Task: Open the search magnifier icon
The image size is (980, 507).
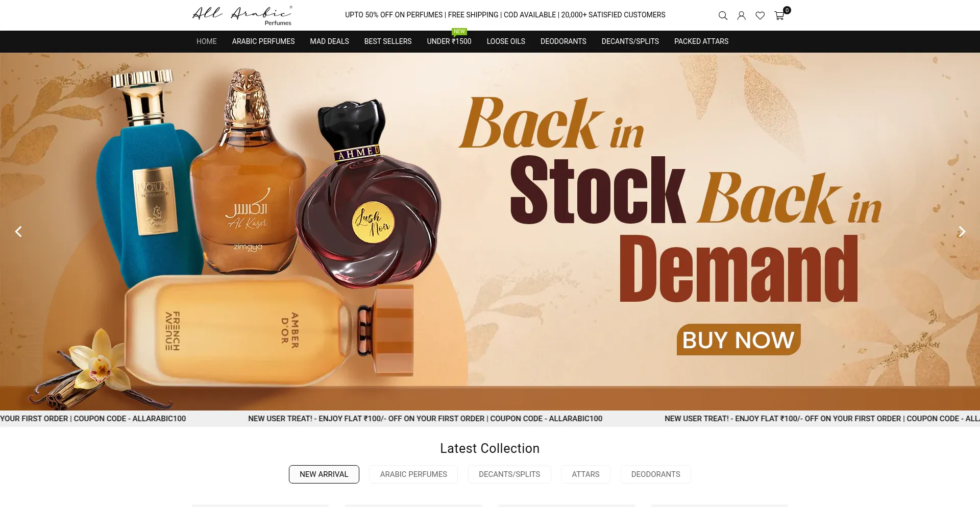Action: pyautogui.click(x=723, y=16)
